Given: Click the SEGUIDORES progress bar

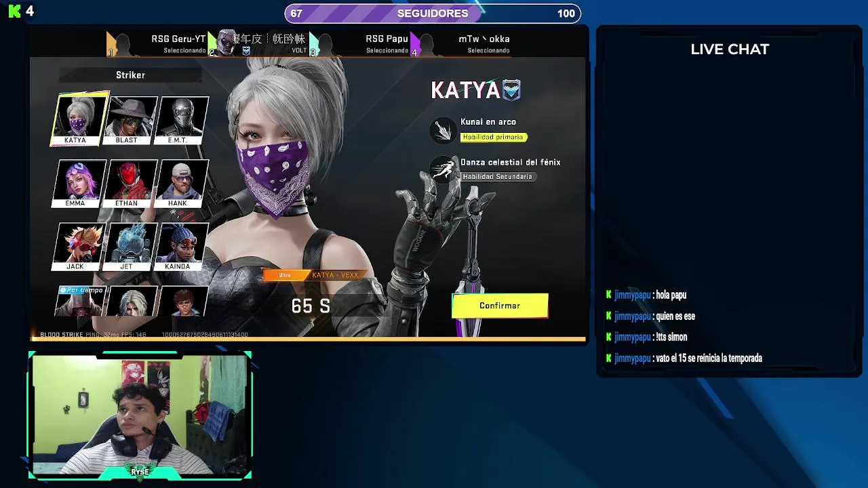Looking at the screenshot, I should (433, 14).
